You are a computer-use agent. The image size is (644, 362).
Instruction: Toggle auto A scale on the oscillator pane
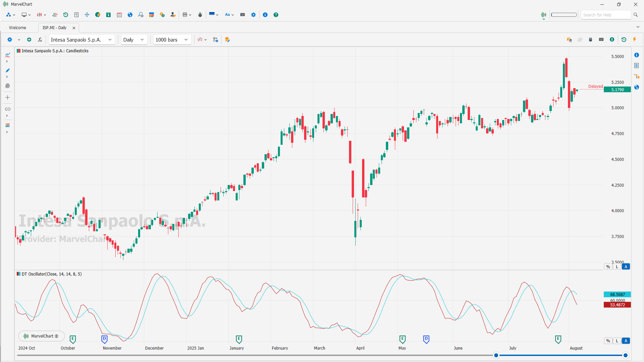626,341
